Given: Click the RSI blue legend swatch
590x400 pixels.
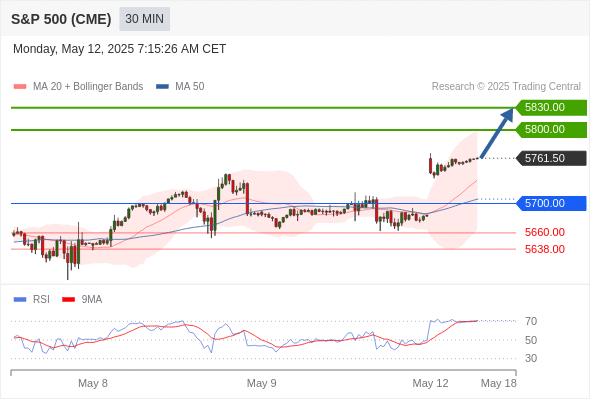Looking at the screenshot, I should (x=20, y=300).
